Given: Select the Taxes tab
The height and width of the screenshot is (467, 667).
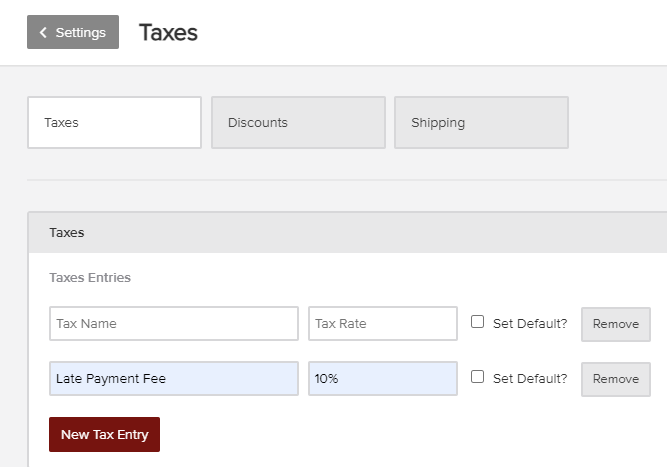Looking at the screenshot, I should coord(114,122).
